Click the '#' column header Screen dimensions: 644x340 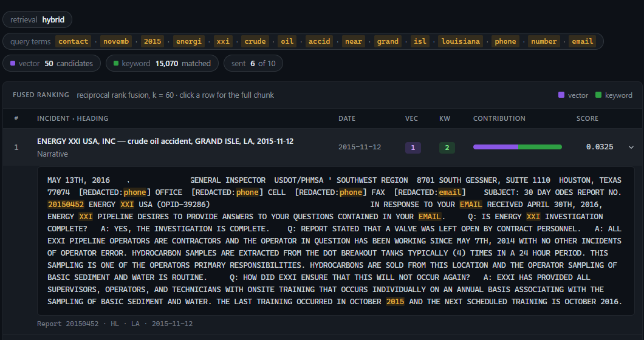[16, 118]
